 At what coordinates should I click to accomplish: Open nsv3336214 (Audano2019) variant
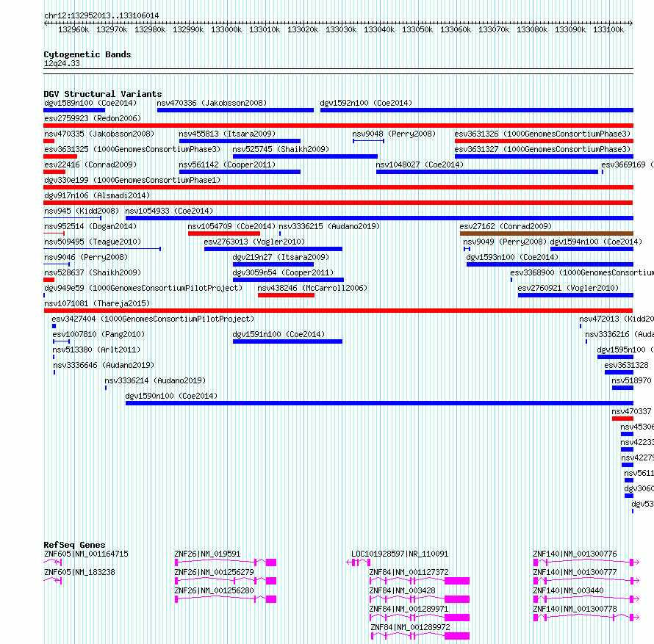pyautogui.click(x=155, y=380)
